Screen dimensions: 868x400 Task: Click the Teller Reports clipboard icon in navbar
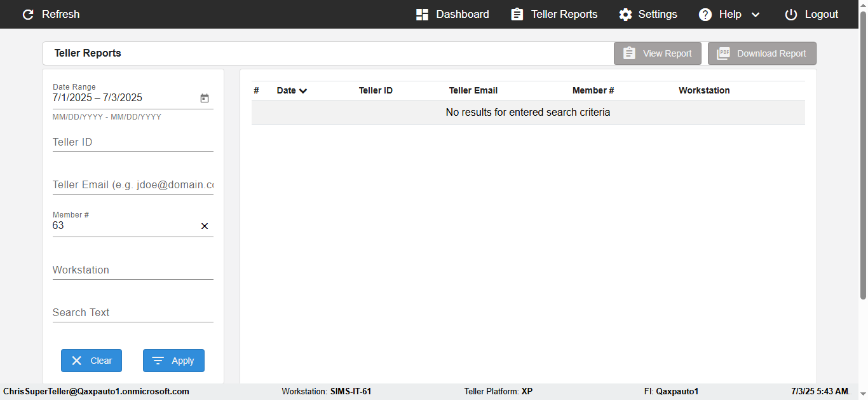point(517,14)
